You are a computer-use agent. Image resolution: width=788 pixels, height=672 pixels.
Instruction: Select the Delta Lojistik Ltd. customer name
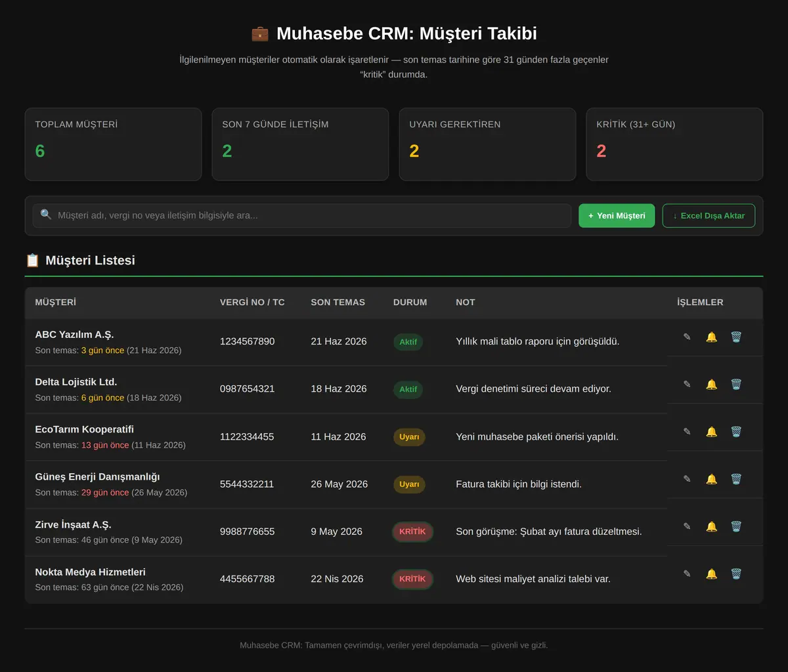76,382
